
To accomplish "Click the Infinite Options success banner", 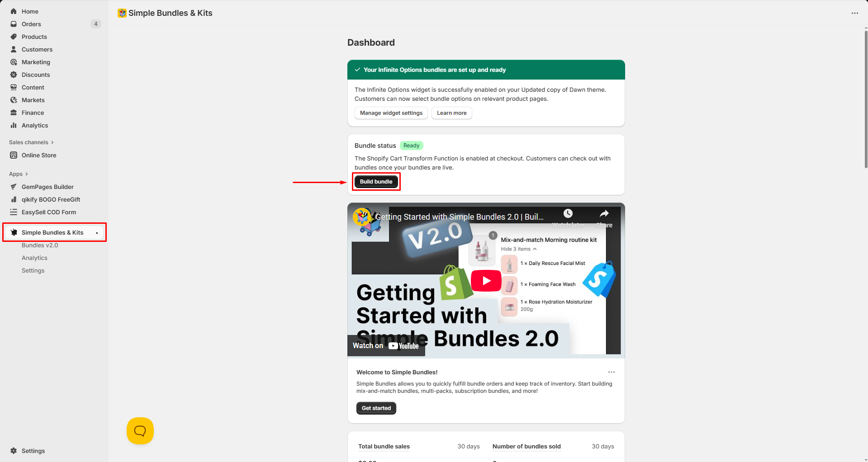I will [486, 70].
